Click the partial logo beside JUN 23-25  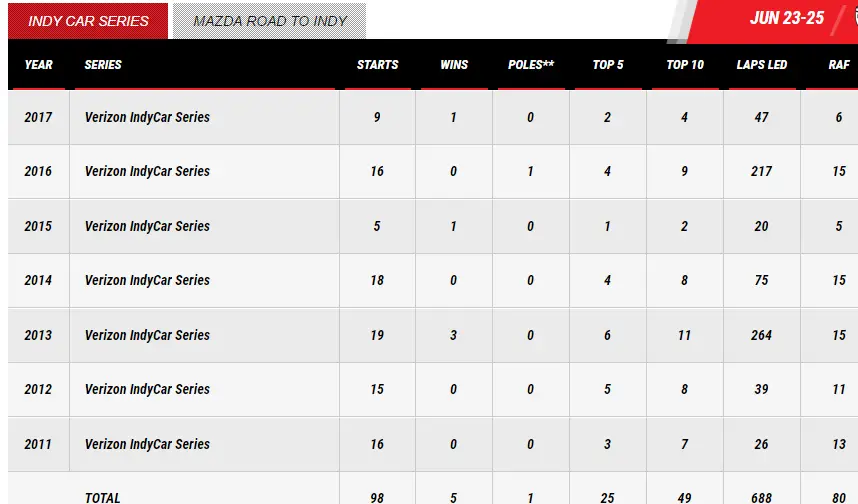tap(850, 18)
